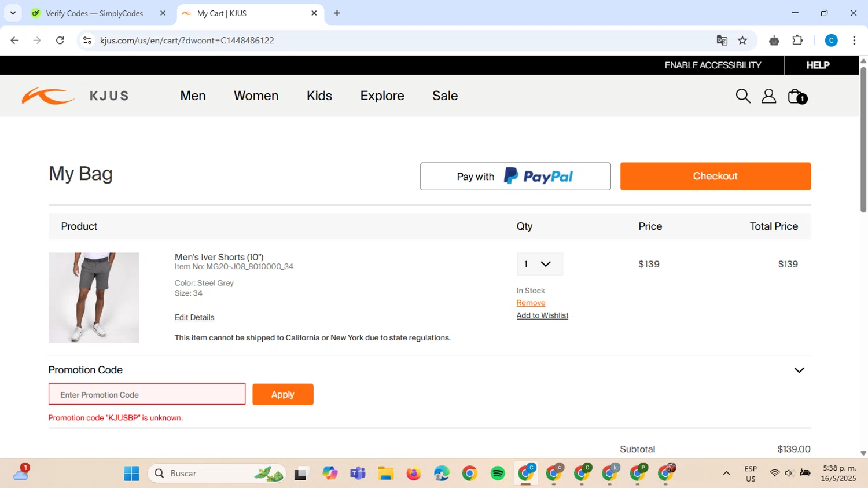Screen dimensions: 868x488
Task: Open File Explorer from the taskbar
Action: click(386, 474)
